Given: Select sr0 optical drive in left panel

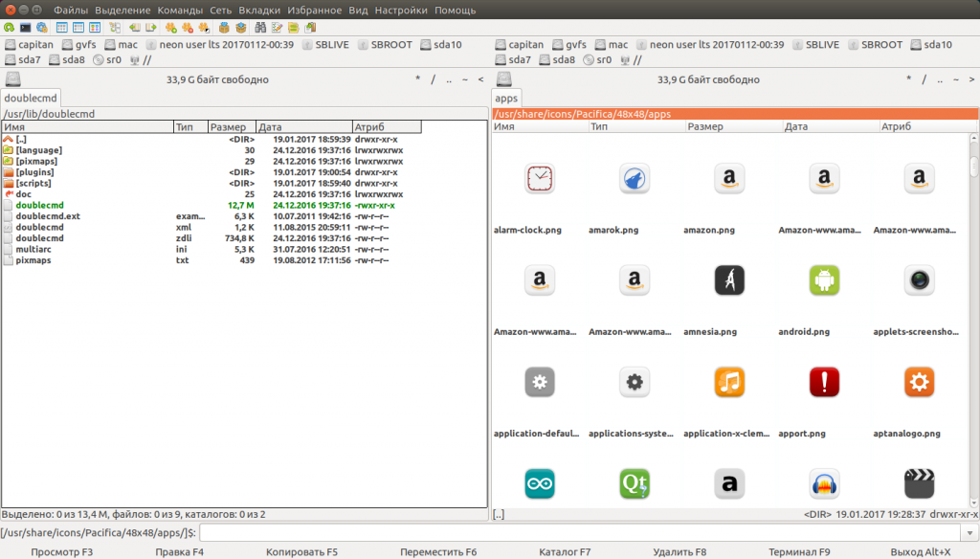Looking at the screenshot, I should point(107,60).
